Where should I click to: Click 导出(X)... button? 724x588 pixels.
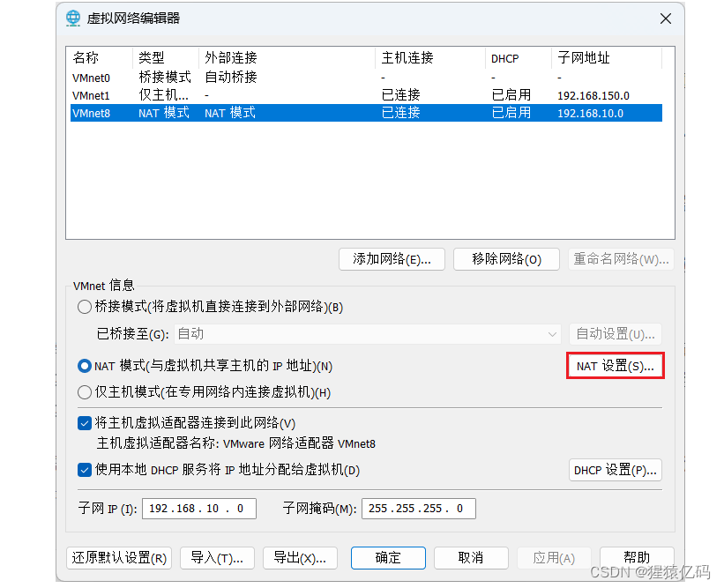tap(300, 558)
